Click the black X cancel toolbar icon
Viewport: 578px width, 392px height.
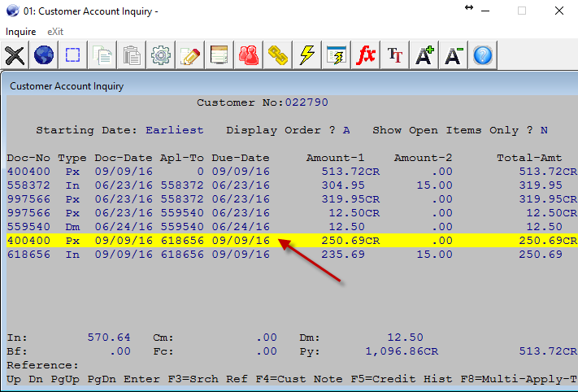pyautogui.click(x=15, y=55)
